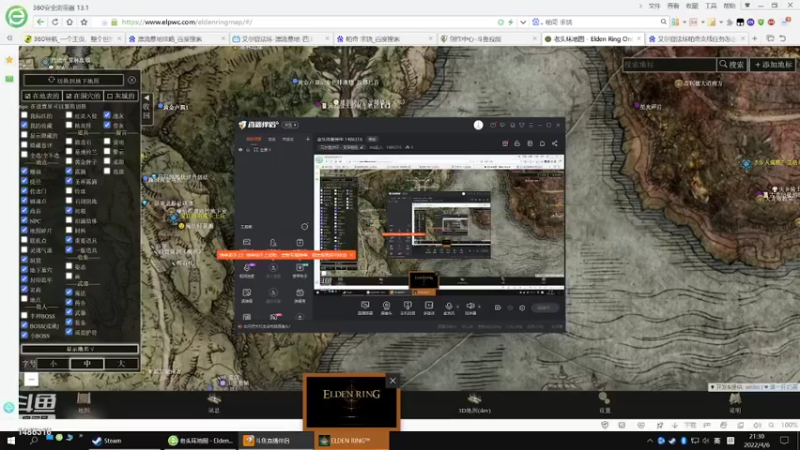
Task: Close the Elden Ring taskbar preview thumbnail
Action: 393,381
